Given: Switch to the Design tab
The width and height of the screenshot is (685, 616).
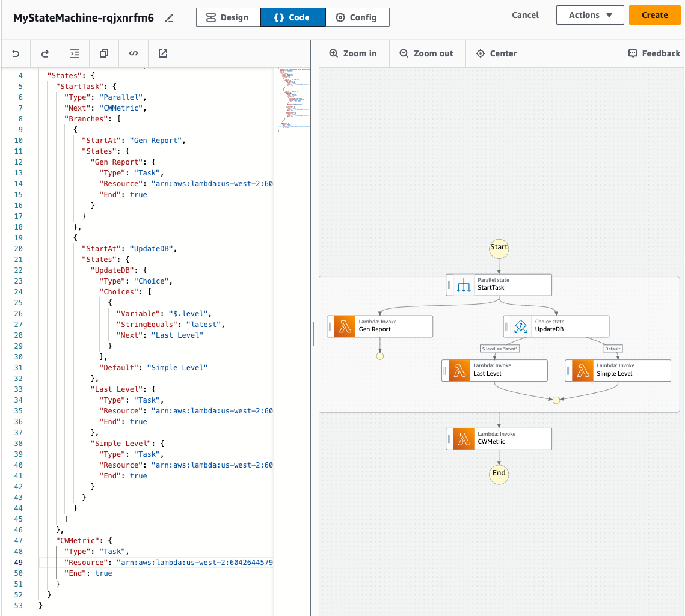Looking at the screenshot, I should pos(228,17).
